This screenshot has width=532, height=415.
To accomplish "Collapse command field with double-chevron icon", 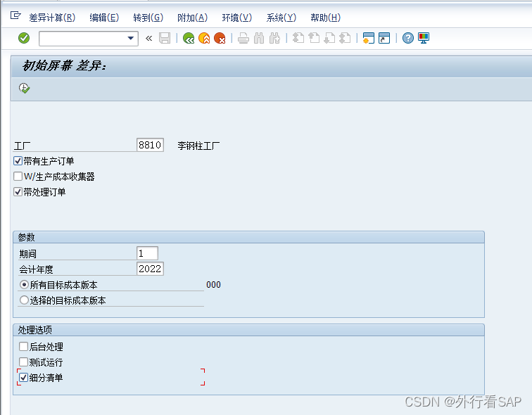I will pyautogui.click(x=148, y=38).
